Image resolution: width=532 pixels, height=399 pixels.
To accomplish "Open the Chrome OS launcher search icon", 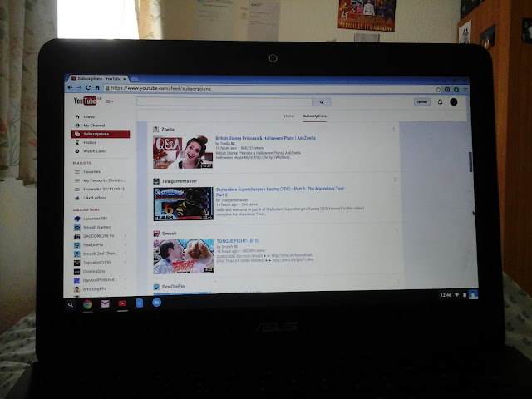I will (x=71, y=305).
